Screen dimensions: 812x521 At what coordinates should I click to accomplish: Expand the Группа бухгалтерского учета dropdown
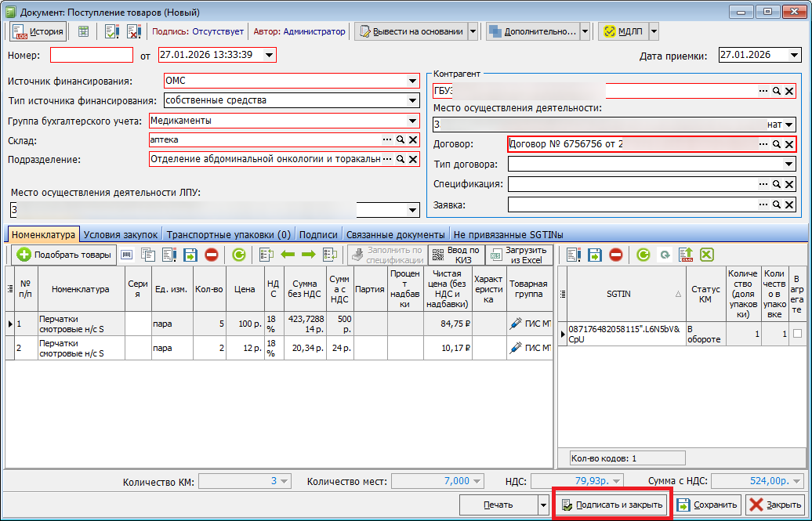[412, 121]
